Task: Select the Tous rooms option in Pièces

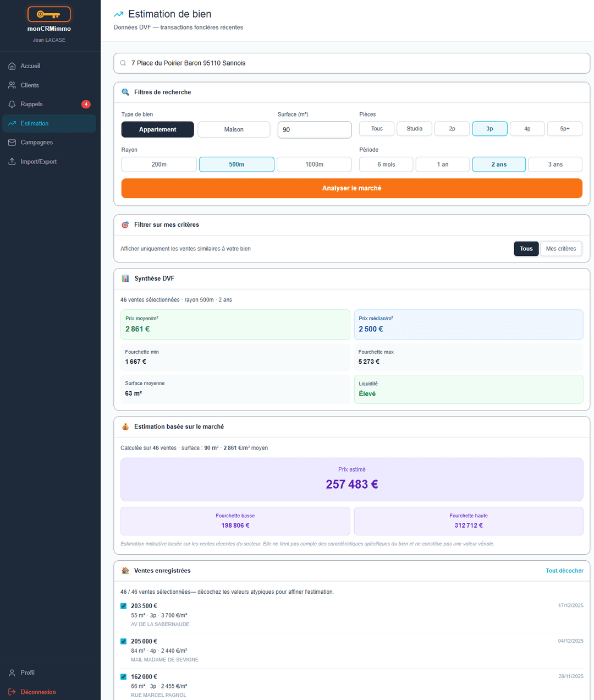Action: tap(377, 129)
